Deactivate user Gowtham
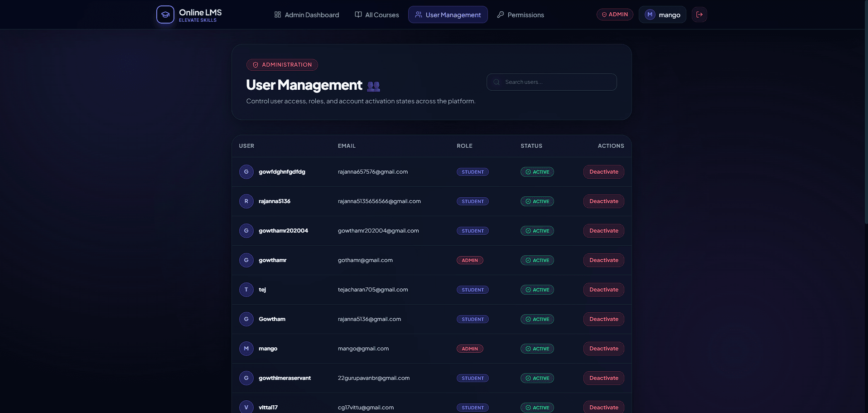 pyautogui.click(x=604, y=319)
